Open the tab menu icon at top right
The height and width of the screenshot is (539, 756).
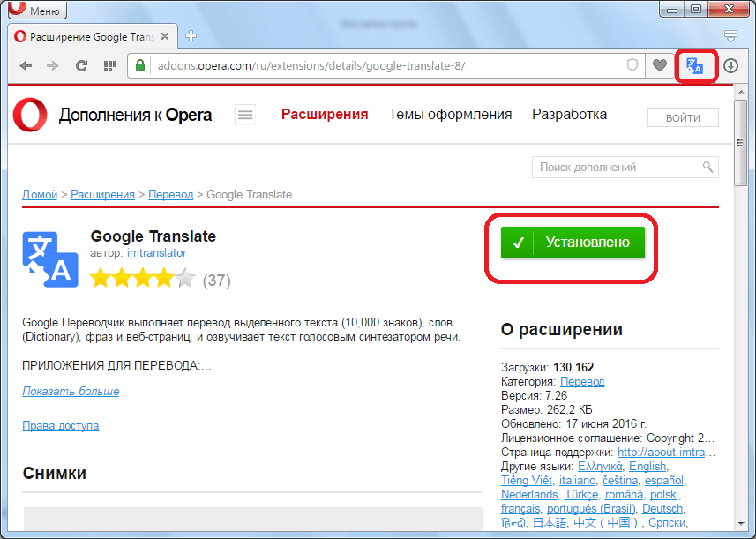click(731, 35)
